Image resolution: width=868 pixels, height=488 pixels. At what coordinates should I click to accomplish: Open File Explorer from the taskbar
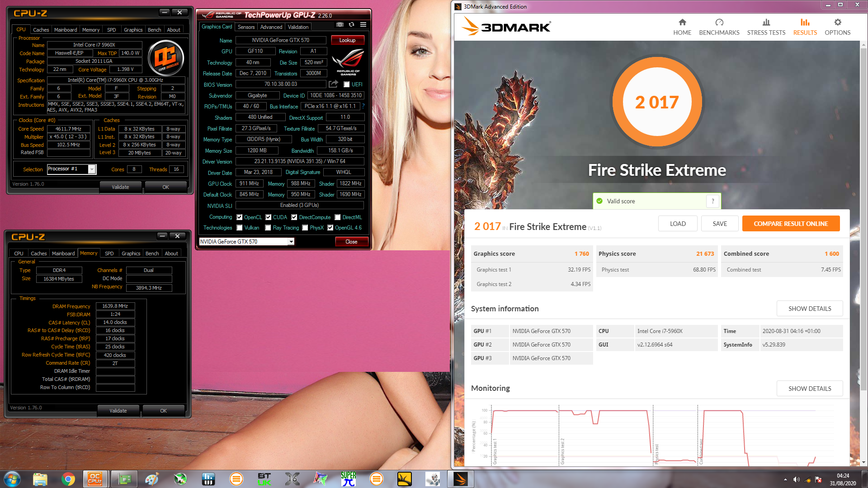coord(40,479)
